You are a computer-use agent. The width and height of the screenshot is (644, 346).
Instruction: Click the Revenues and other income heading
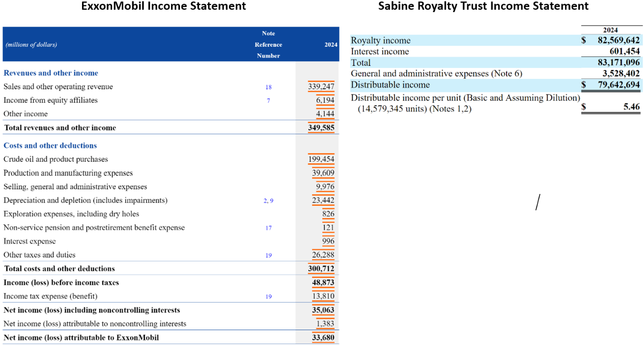click(x=51, y=73)
